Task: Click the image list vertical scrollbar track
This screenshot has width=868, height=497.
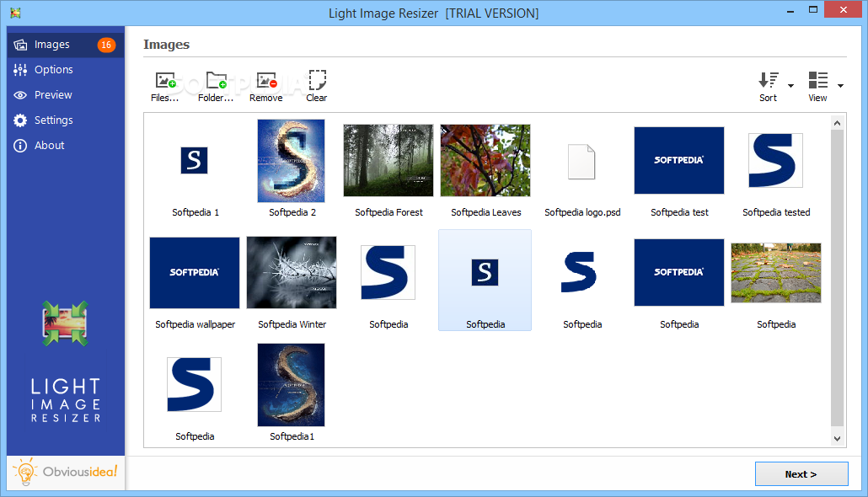Action: (837, 280)
